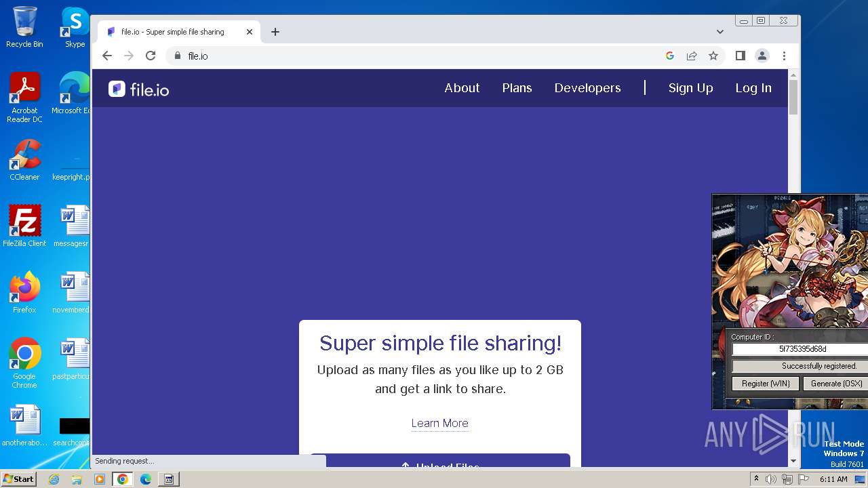Open Chrome three-dot menu
The height and width of the screenshot is (488, 868).
click(784, 56)
